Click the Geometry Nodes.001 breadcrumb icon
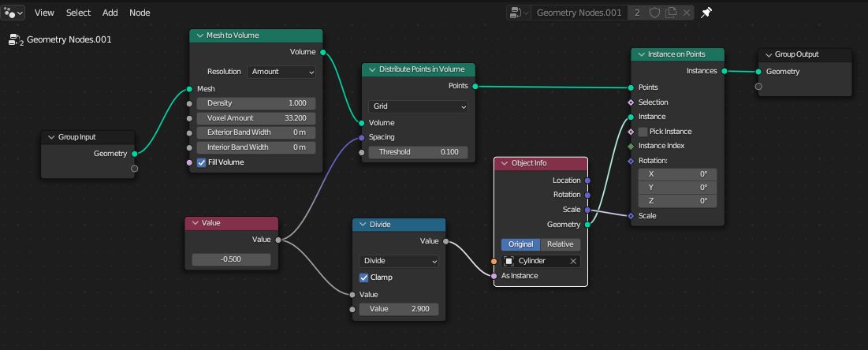 (16, 40)
